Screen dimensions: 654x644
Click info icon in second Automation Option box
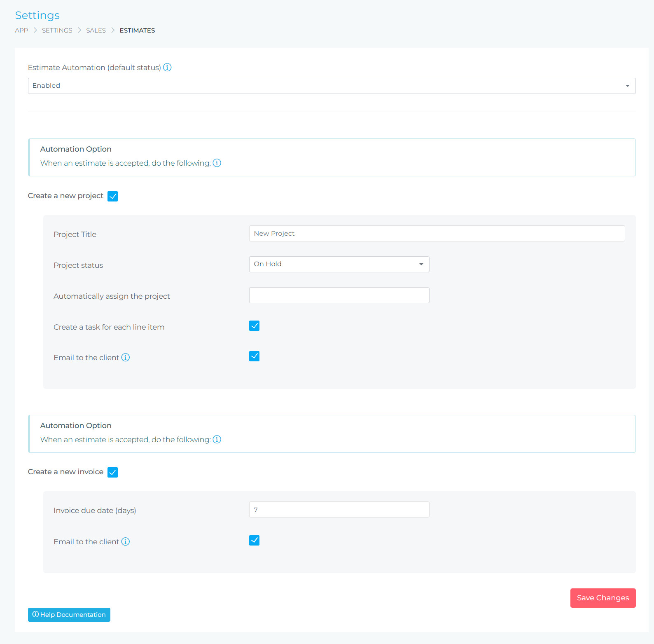pos(217,440)
